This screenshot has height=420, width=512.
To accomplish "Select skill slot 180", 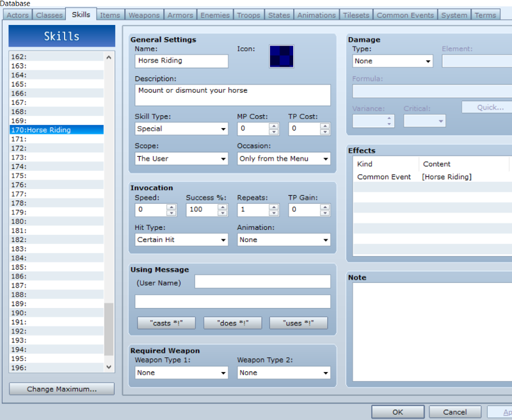I will [56, 221].
